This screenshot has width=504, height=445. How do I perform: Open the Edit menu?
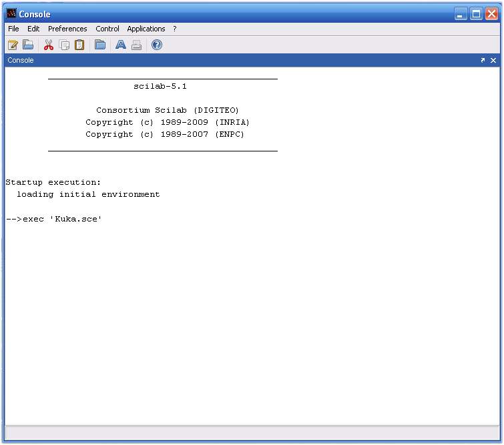[x=33, y=29]
